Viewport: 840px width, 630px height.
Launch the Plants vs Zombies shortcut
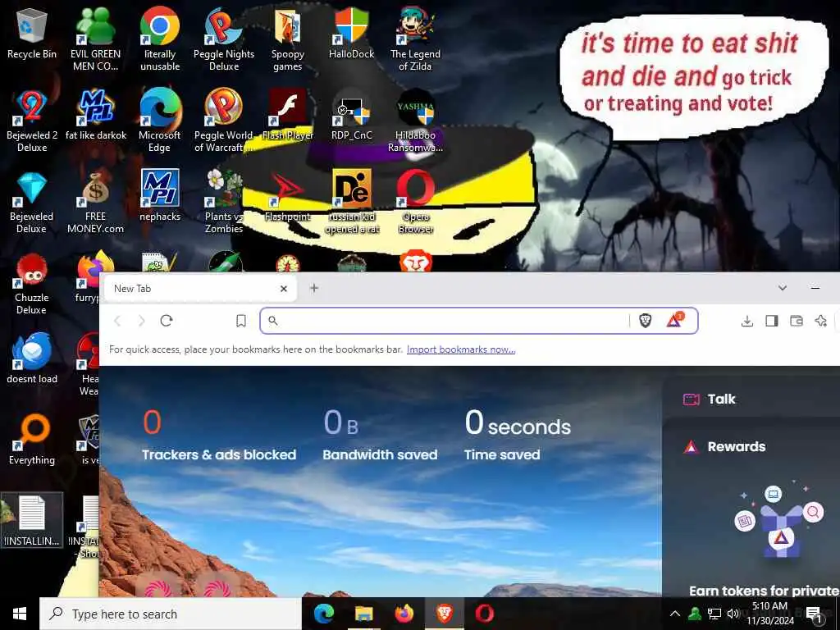(x=223, y=203)
